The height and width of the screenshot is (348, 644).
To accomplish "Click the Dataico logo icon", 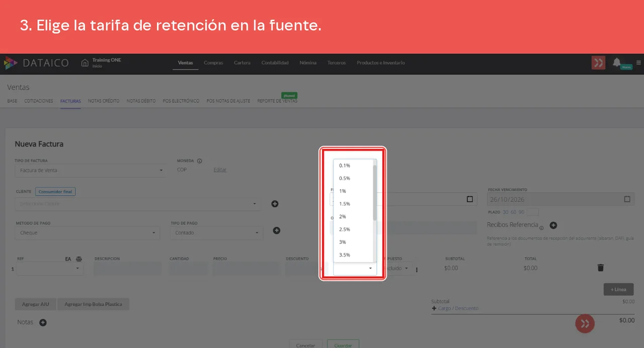I will point(11,63).
